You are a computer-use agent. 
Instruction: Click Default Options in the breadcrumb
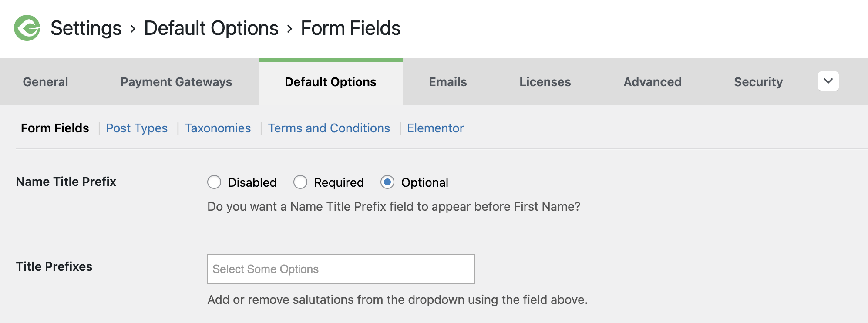[211, 27]
